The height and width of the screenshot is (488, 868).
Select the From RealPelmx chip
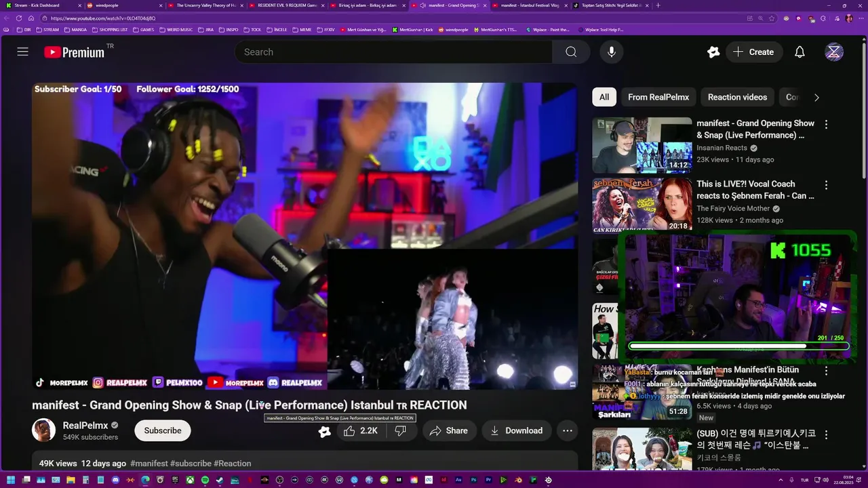coord(658,97)
